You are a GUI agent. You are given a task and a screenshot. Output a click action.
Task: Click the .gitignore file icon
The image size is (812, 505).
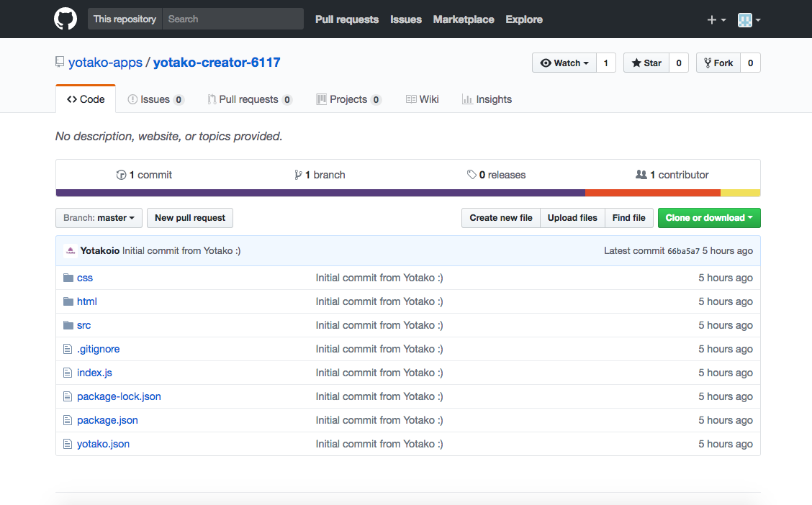[x=68, y=350]
